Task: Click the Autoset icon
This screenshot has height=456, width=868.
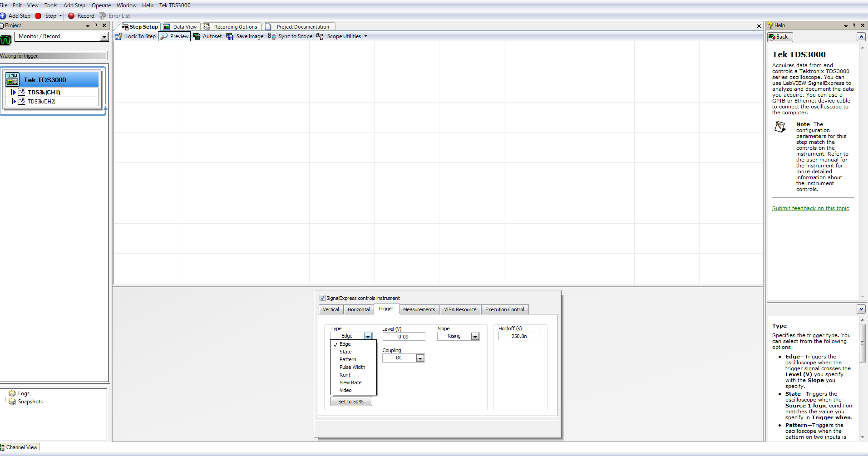Action: coord(197,36)
